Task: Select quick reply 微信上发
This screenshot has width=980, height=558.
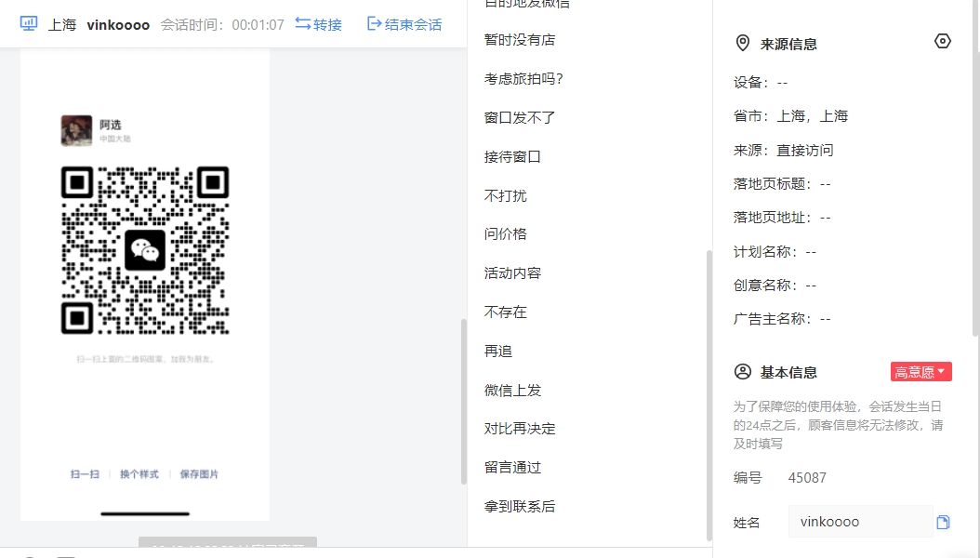Action: pyautogui.click(x=512, y=390)
